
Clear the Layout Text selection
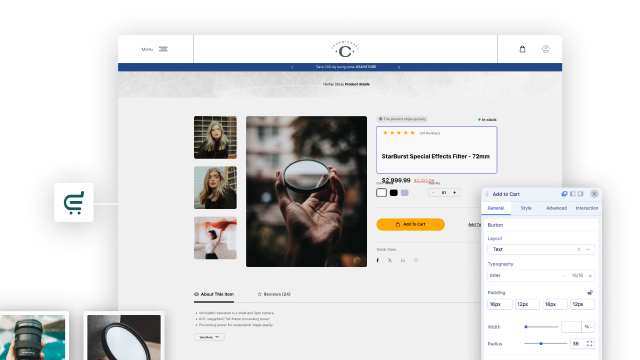pyautogui.click(x=578, y=249)
